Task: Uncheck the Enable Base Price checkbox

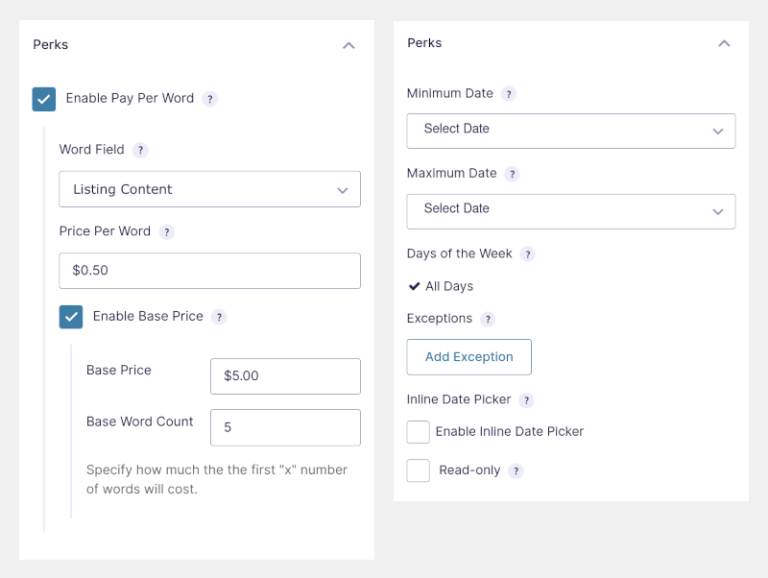Action: coord(71,317)
